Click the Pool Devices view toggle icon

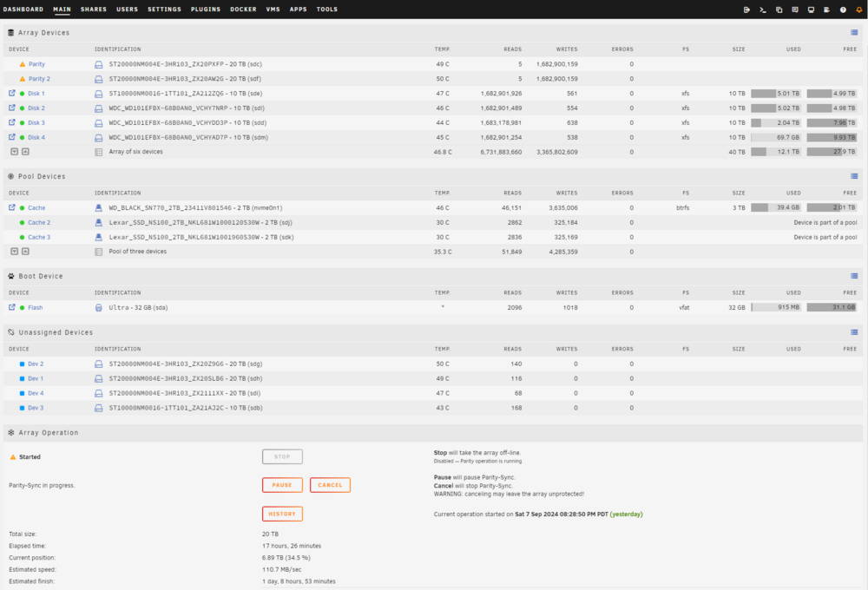coord(854,176)
